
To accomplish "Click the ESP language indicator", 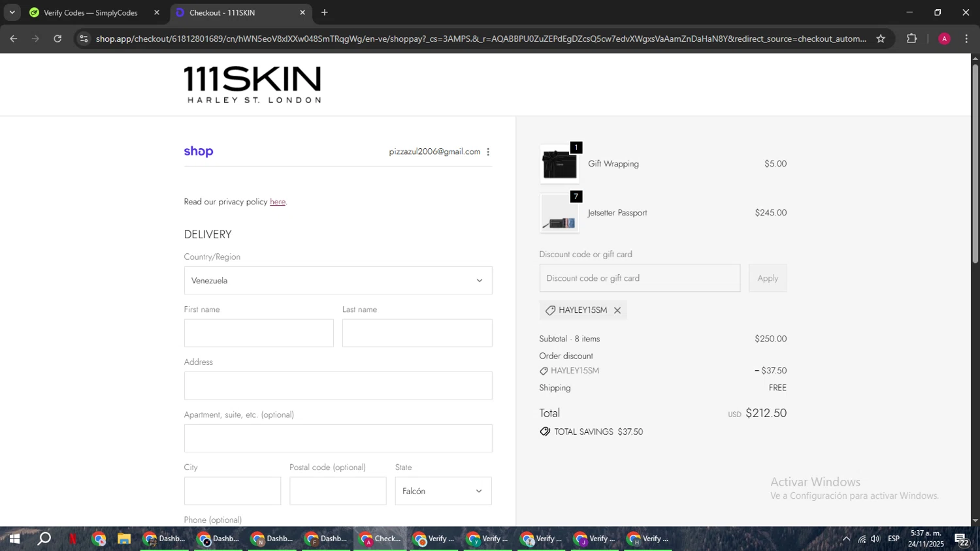I will (894, 539).
